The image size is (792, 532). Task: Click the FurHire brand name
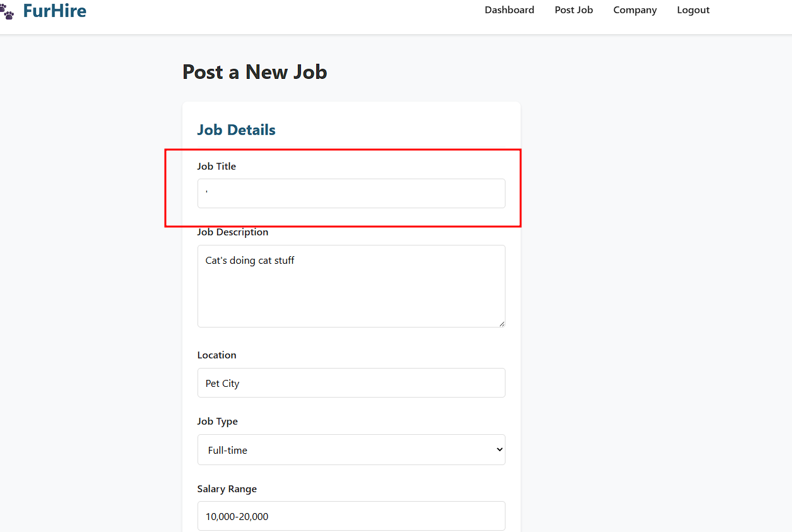tap(55, 11)
